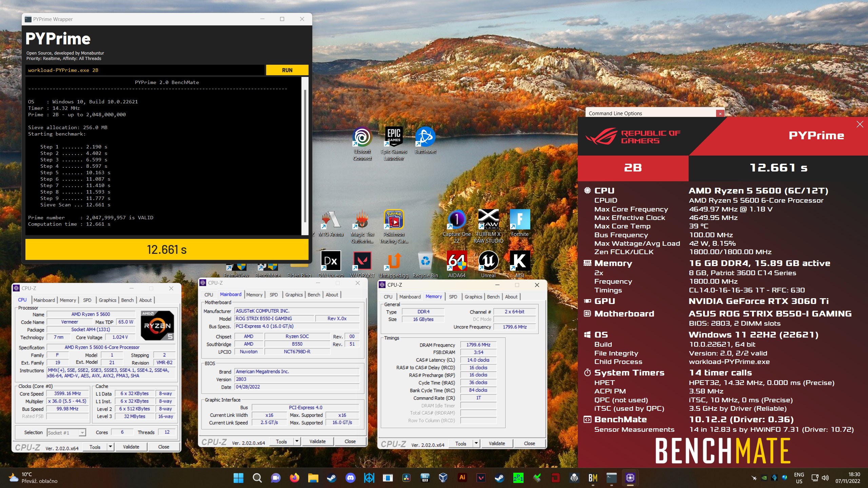The height and width of the screenshot is (488, 868).
Task: Click the Core Speed 3599.16 MHz value
Action: [67, 393]
